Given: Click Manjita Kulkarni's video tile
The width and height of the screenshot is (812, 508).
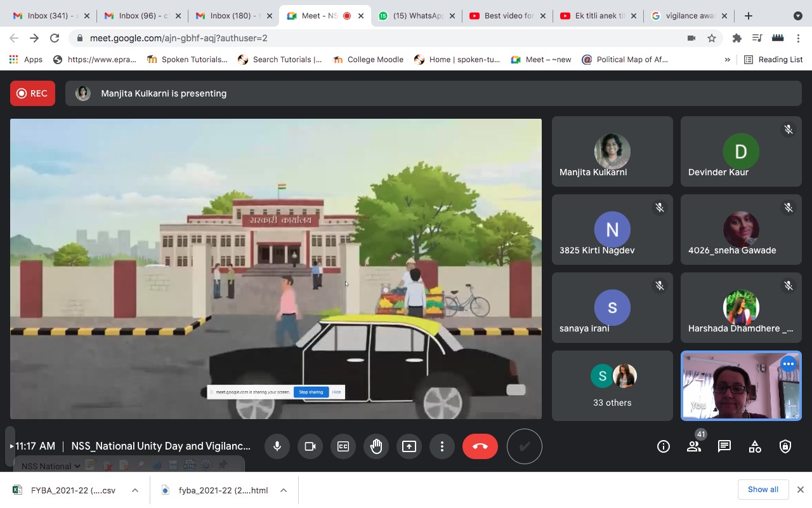Looking at the screenshot, I should click(x=612, y=151).
